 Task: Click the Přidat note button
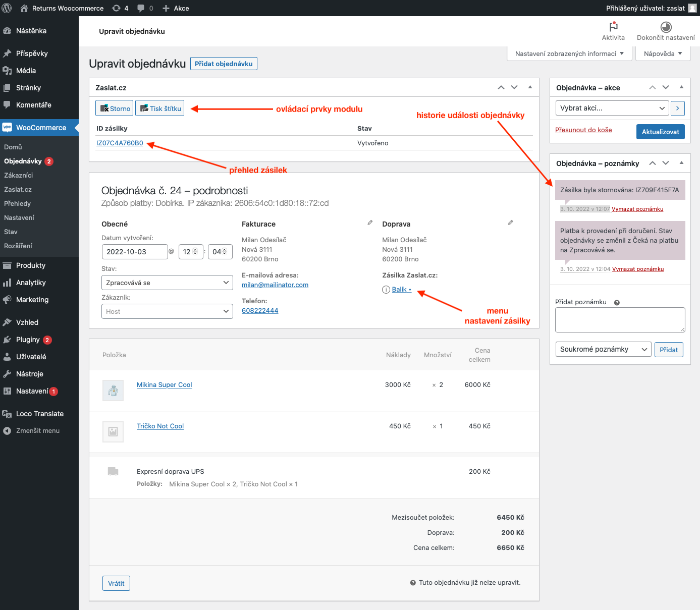(669, 350)
